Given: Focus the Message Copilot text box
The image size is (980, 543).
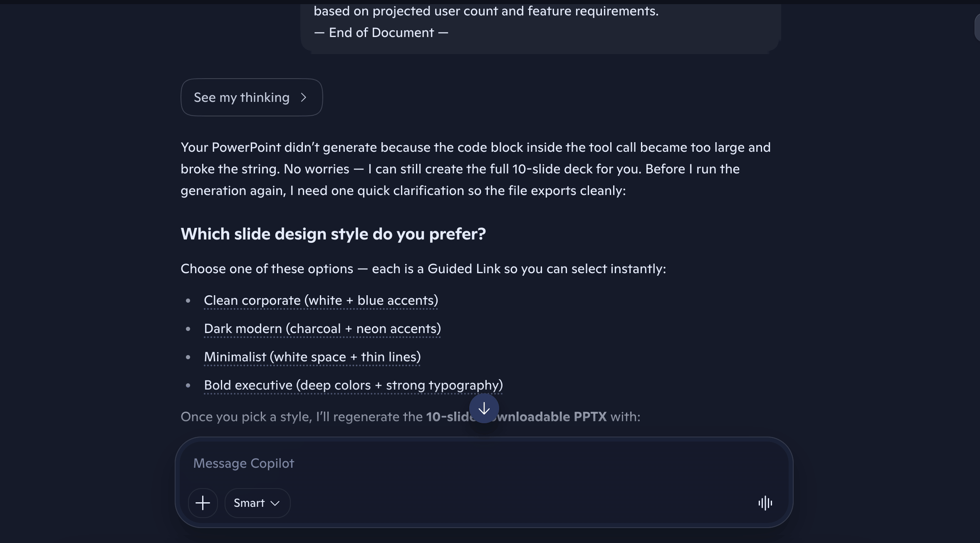Looking at the screenshot, I should (484, 464).
